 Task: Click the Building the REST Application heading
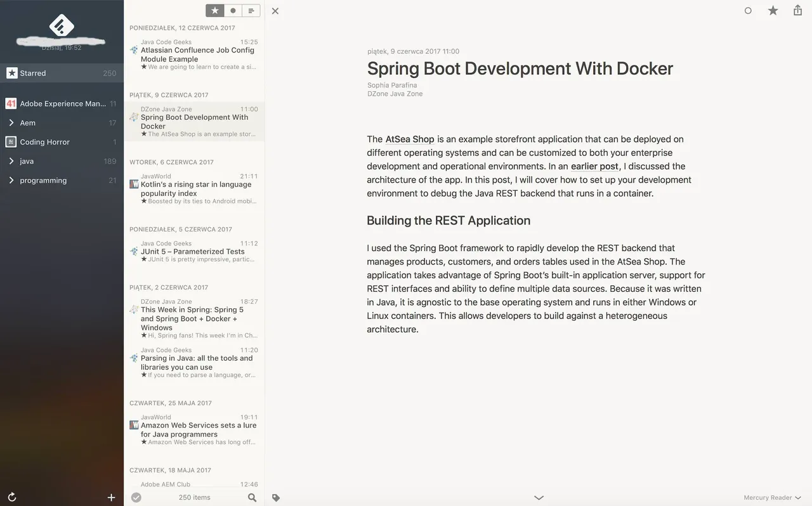tap(449, 221)
